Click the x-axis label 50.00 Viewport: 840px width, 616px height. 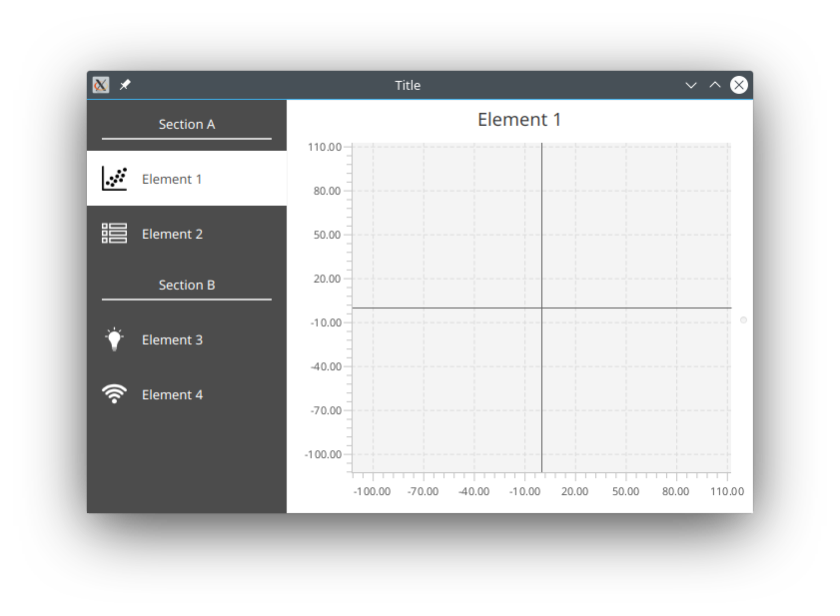pyautogui.click(x=625, y=491)
